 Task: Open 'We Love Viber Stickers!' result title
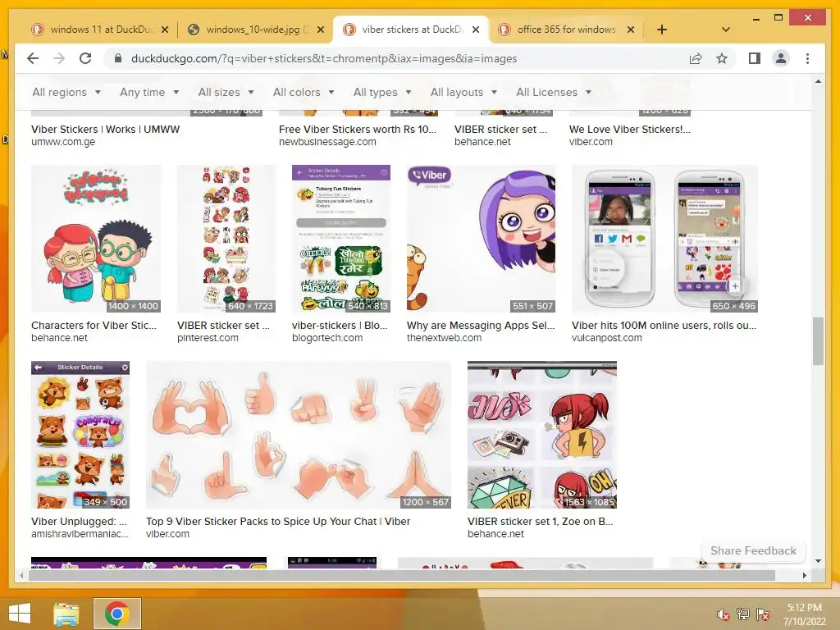coord(629,129)
